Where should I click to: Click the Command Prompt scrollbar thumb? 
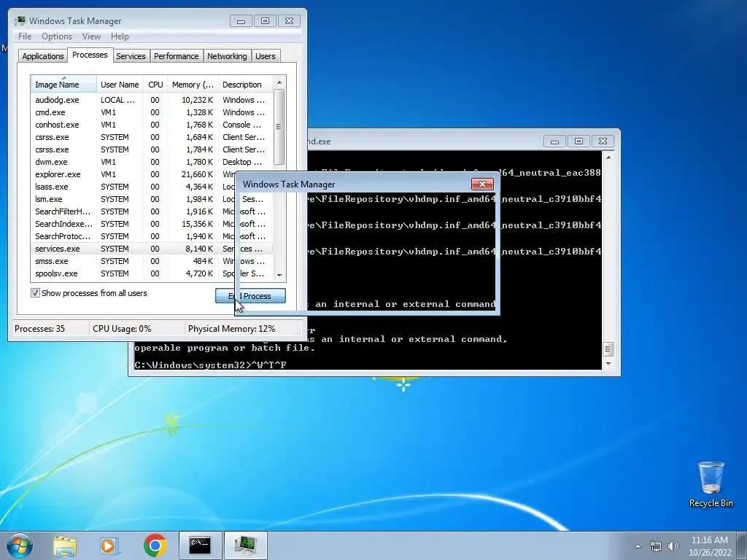pos(608,349)
